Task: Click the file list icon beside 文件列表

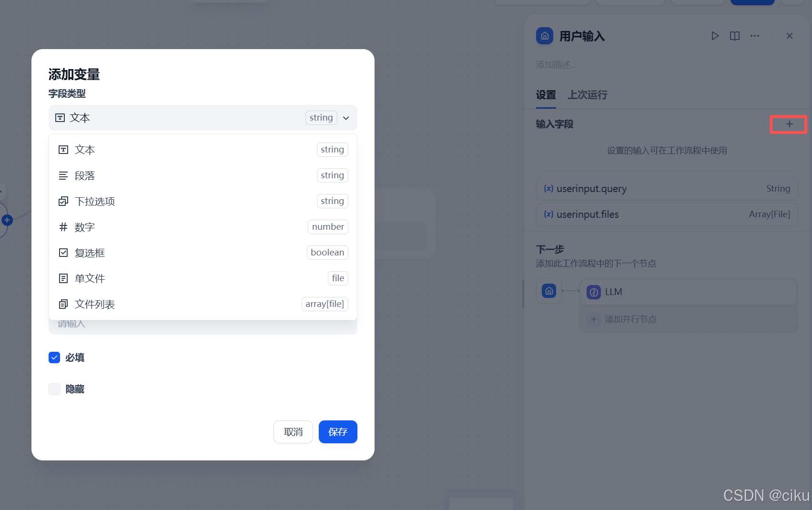Action: [x=63, y=304]
